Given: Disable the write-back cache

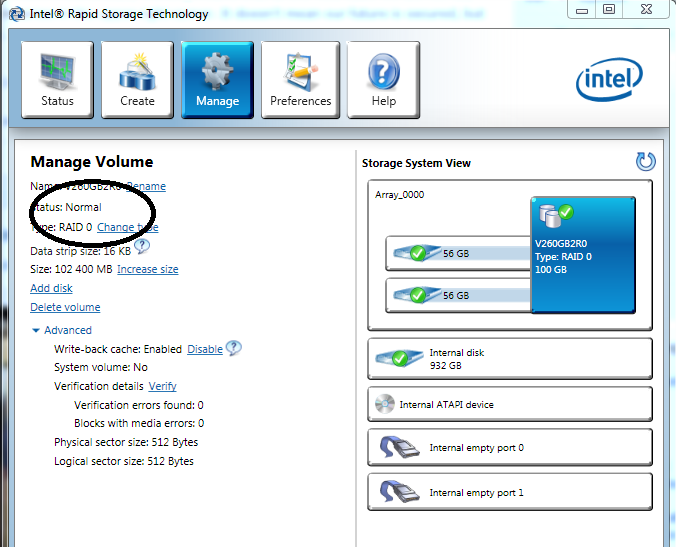Looking at the screenshot, I should 205,349.
